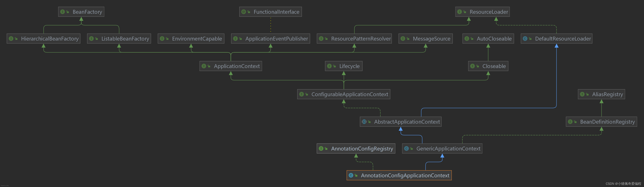Select the ApplicationEventPublisher node label

tap(276, 39)
